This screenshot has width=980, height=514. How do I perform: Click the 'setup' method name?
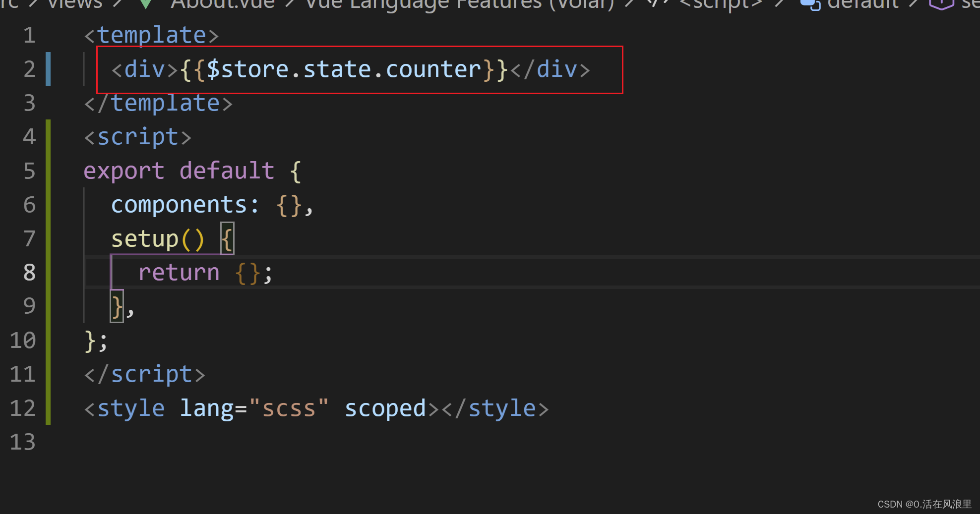(x=144, y=239)
